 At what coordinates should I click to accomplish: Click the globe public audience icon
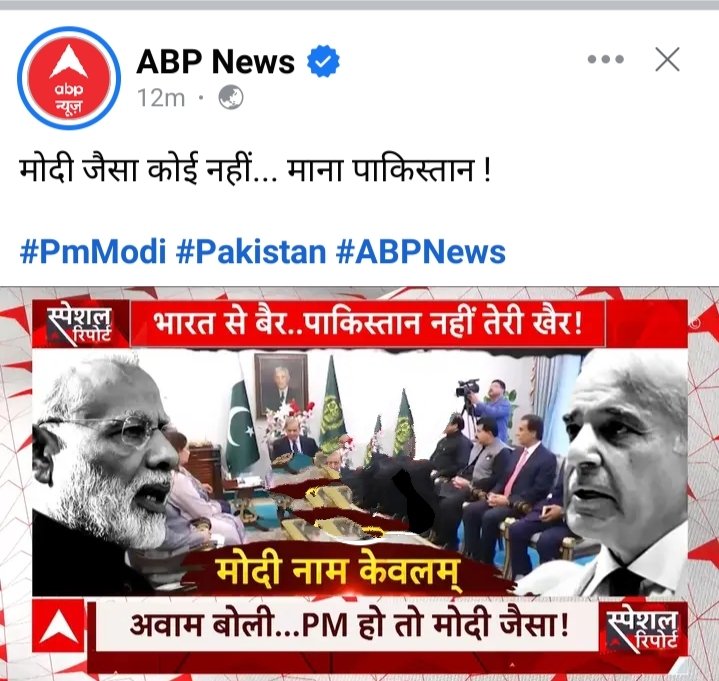[231, 98]
